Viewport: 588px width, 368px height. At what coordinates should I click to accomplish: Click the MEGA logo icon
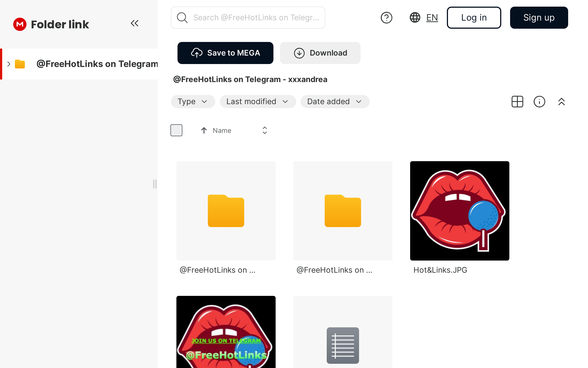[x=20, y=24]
